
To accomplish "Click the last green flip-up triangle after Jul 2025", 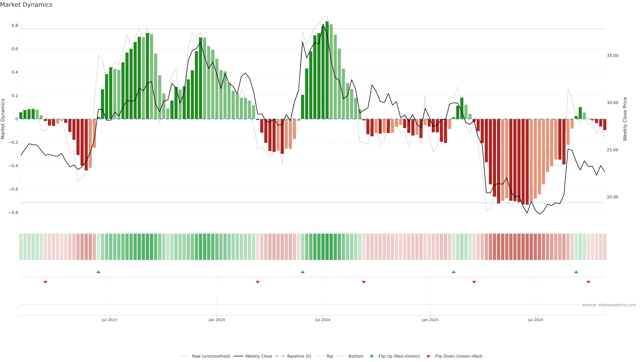I will (576, 272).
